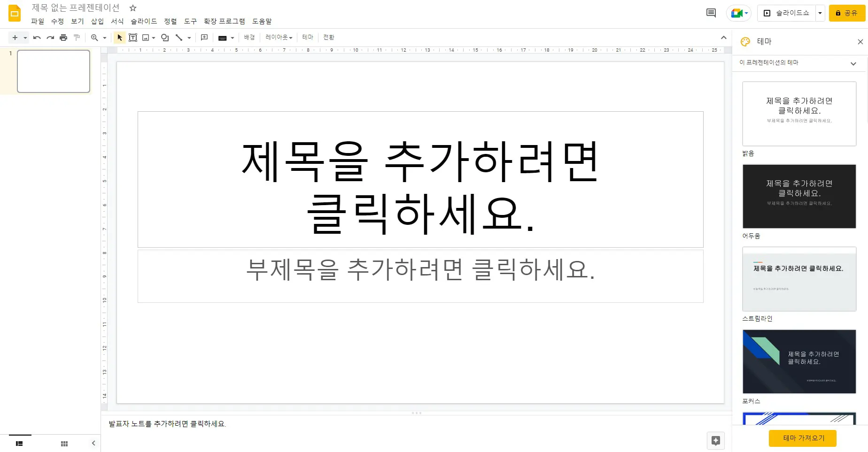The width and height of the screenshot is (868, 452).
Task: Open the comment history icon
Action: [711, 13]
